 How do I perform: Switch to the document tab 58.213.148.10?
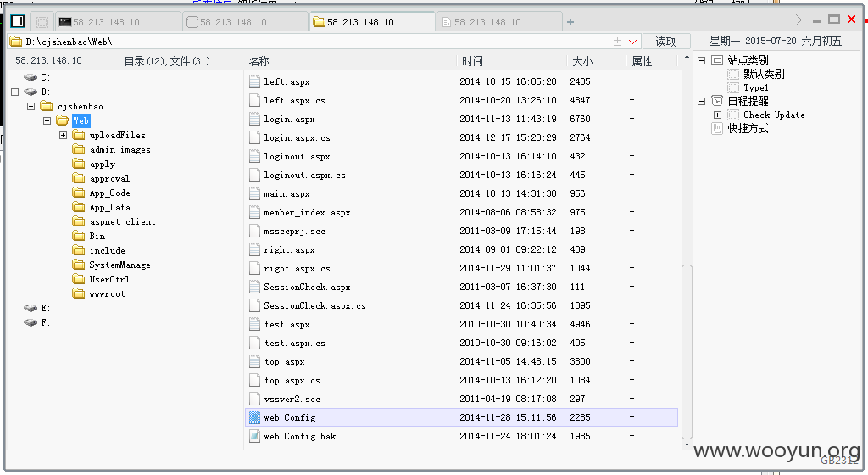coord(500,22)
